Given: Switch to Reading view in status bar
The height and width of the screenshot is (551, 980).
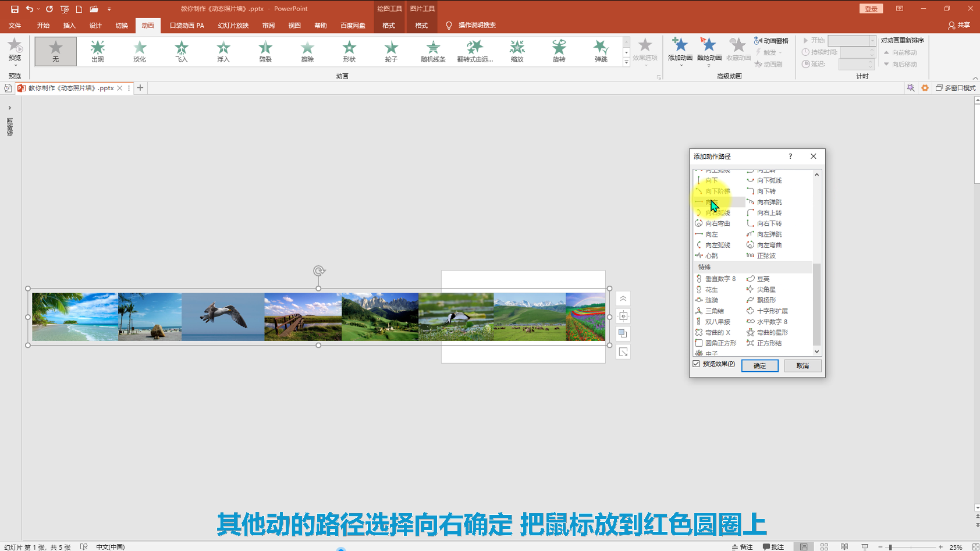Looking at the screenshot, I should click(844, 547).
